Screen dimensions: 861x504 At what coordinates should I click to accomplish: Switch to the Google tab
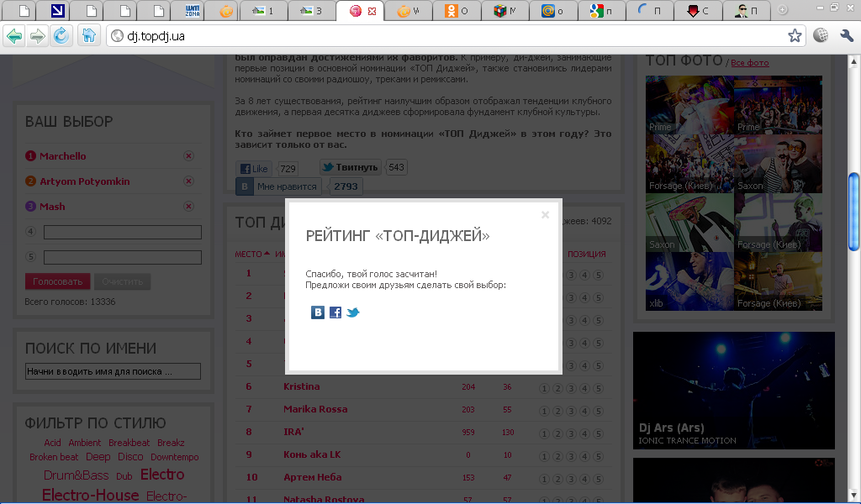[602, 10]
